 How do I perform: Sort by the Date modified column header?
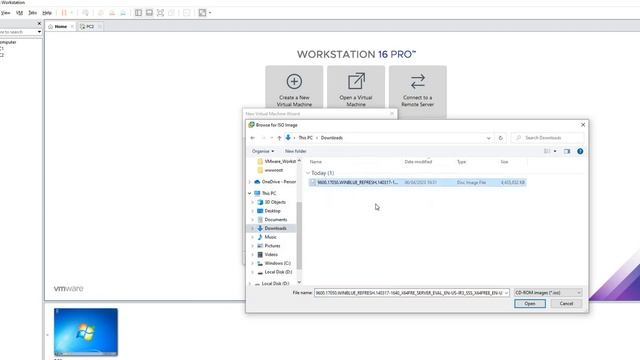pos(418,162)
